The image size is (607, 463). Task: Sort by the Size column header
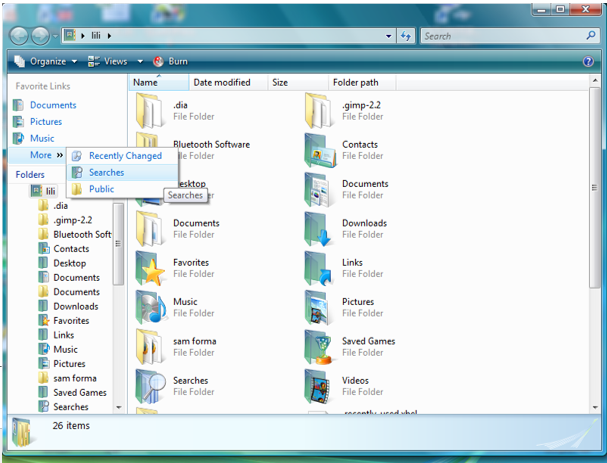[x=298, y=82]
